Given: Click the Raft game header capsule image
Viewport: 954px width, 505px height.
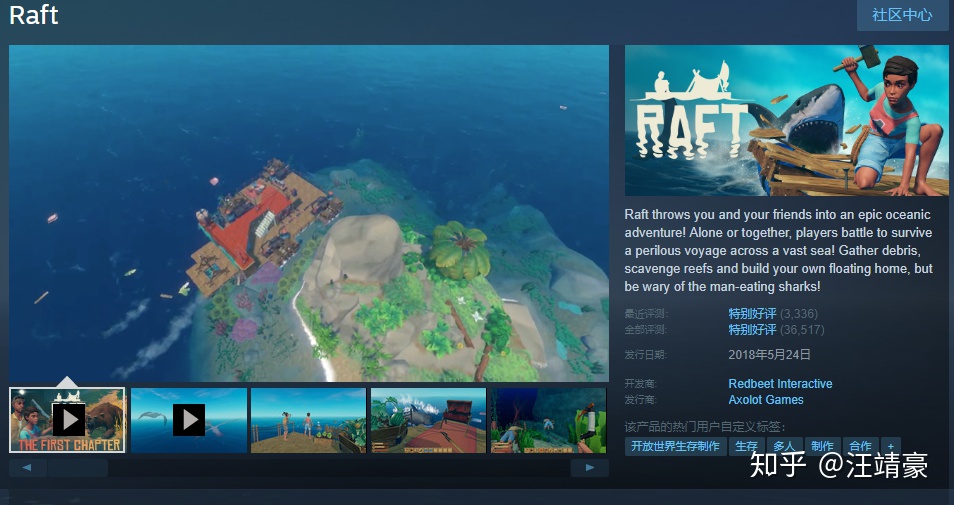Looking at the screenshot, I should click(786, 120).
